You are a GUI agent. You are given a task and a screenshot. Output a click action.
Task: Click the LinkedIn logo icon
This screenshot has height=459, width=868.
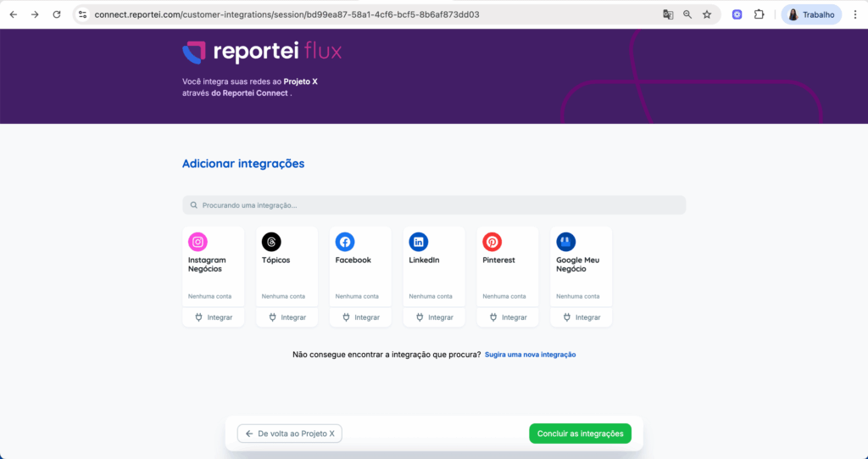419,242
